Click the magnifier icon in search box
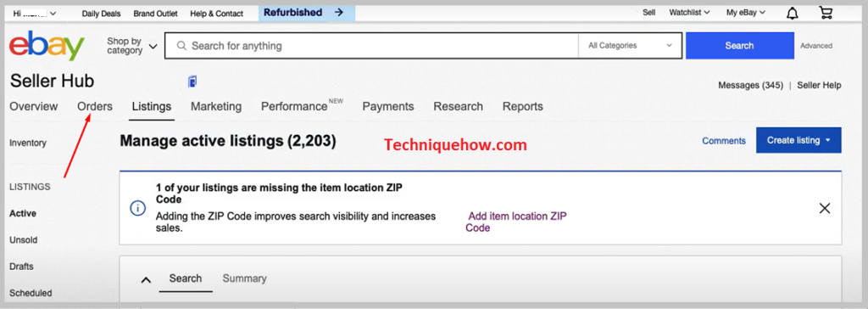The image size is (868, 309). 181,46
